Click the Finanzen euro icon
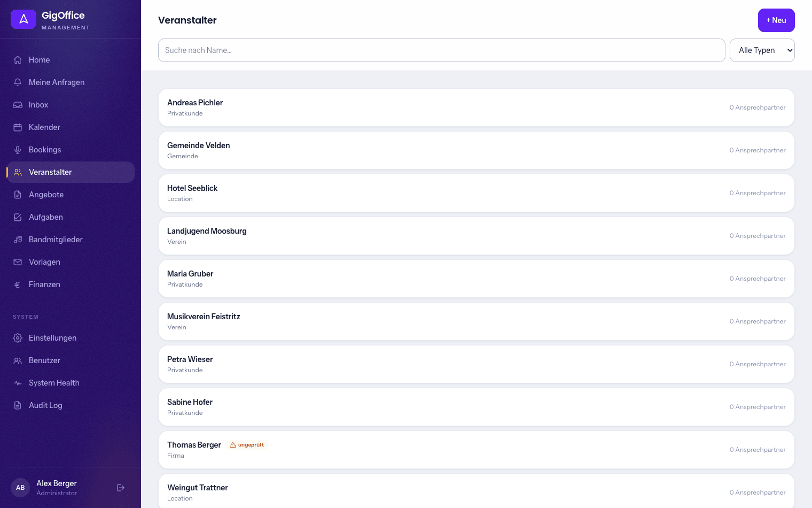The image size is (812, 508). (18, 284)
